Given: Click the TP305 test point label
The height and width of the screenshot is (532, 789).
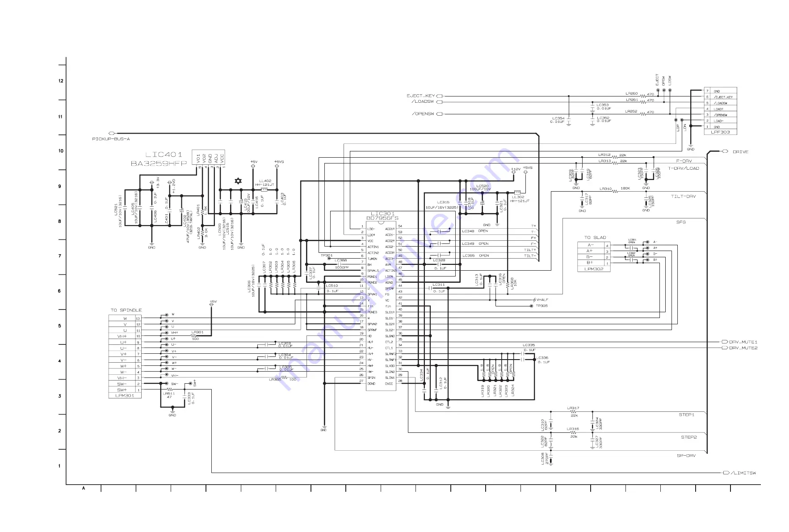Looking at the screenshot, I should point(541,306).
